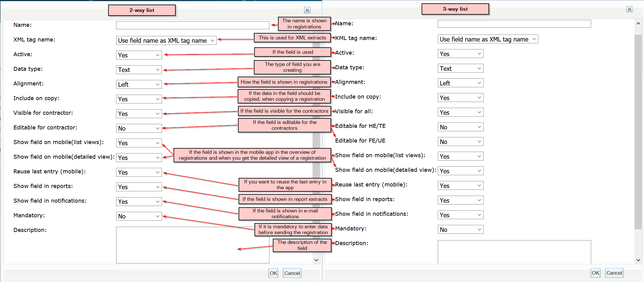Open Active dropdown in 3-way list
Viewport: 644px width, 282px height.
click(x=460, y=54)
